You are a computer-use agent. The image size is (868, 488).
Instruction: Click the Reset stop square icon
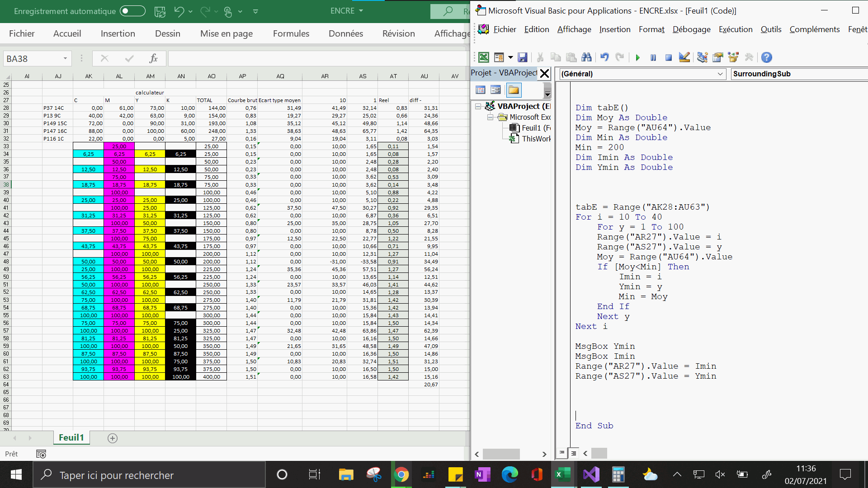click(668, 57)
